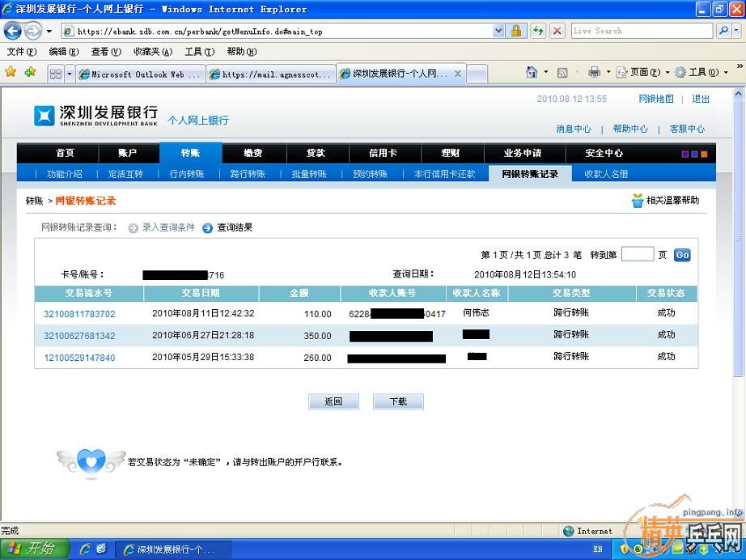
Task: Open the Quick Tabs dropdown arrow
Action: click(70, 74)
